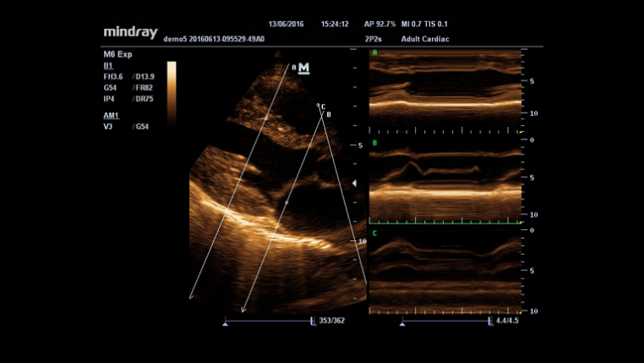Select the B1 parameter heading
Viewport: 644px width, 363px height.
pyautogui.click(x=107, y=64)
